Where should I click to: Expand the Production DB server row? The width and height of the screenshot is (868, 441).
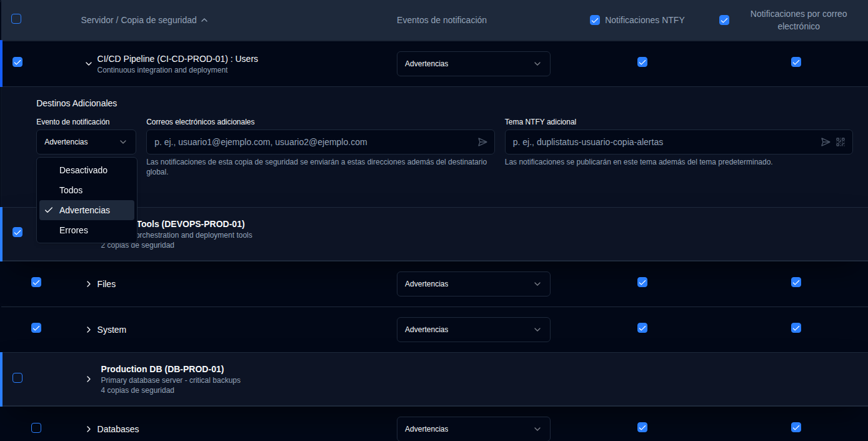tap(89, 379)
